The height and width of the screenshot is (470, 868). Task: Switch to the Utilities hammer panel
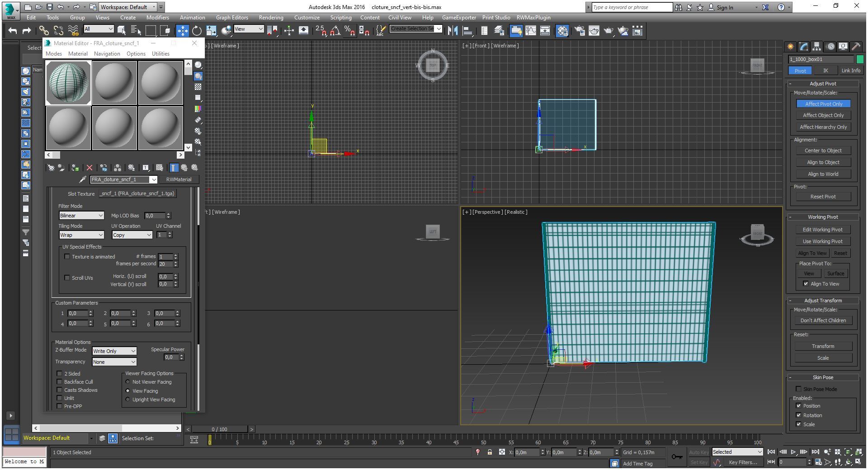click(x=855, y=47)
